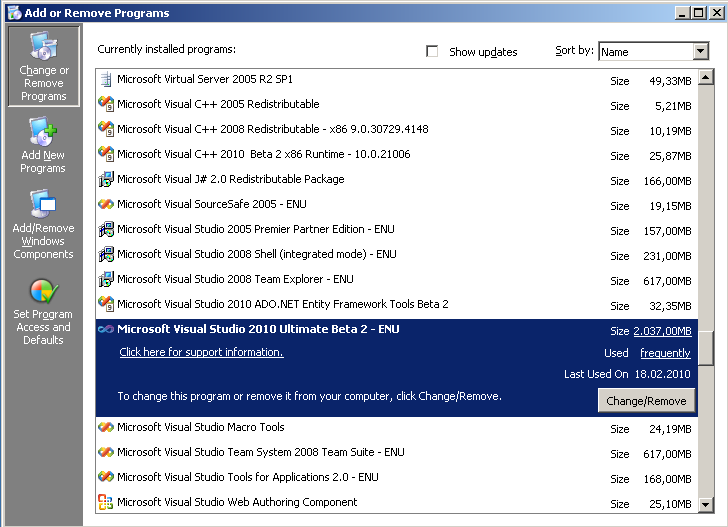728x527 pixels.
Task: Click the Team System 2008 Team Suite icon
Action: click(106, 452)
